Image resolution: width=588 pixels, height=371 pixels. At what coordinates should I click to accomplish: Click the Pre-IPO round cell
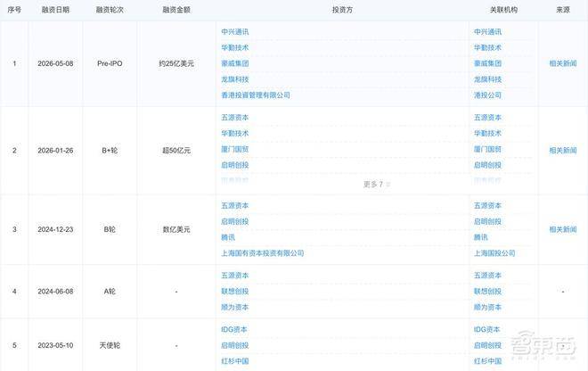(110, 63)
